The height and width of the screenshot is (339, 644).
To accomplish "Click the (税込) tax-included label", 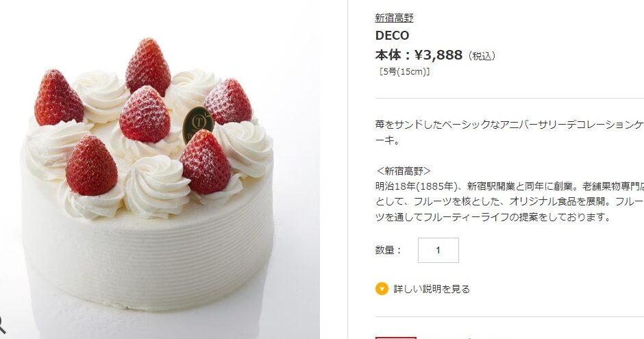I will [482, 56].
